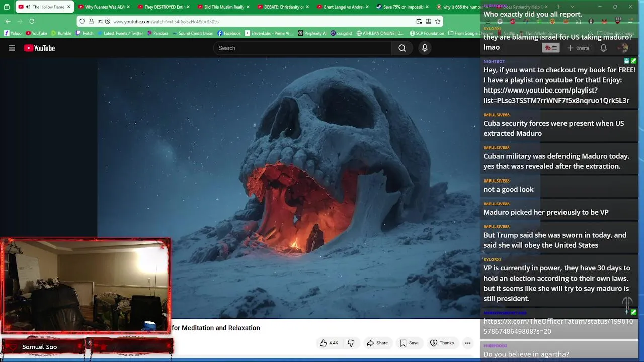Open the tracking protection shield icon
This screenshot has height=362, width=644.
coord(83,21)
